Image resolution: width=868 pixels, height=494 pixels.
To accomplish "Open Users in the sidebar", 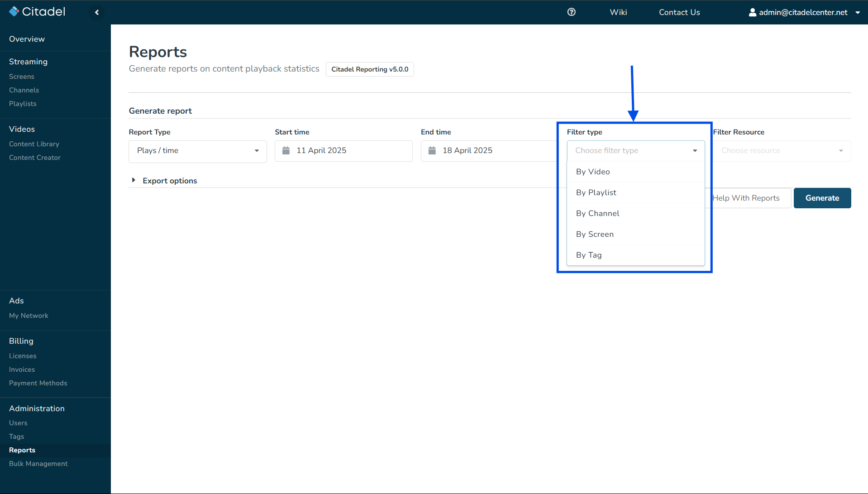I will [x=18, y=423].
